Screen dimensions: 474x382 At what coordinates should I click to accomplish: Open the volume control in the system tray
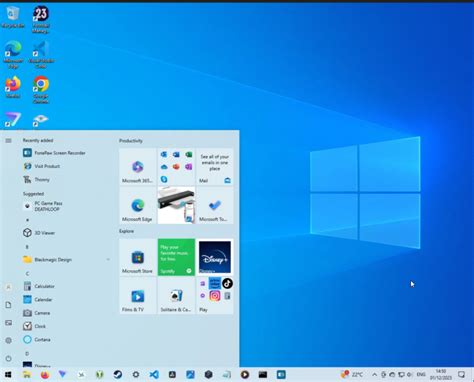[x=410, y=375]
